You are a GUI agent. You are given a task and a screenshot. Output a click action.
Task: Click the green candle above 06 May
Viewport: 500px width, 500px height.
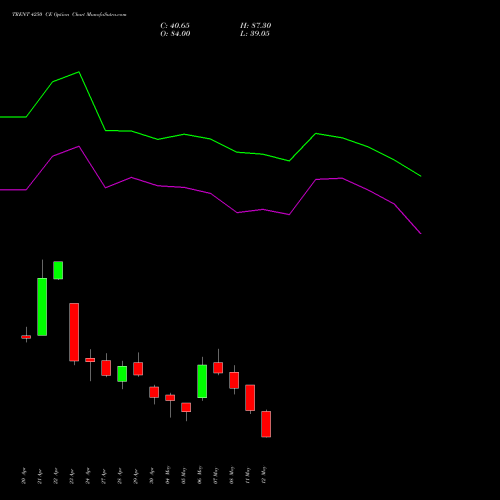click(202, 381)
